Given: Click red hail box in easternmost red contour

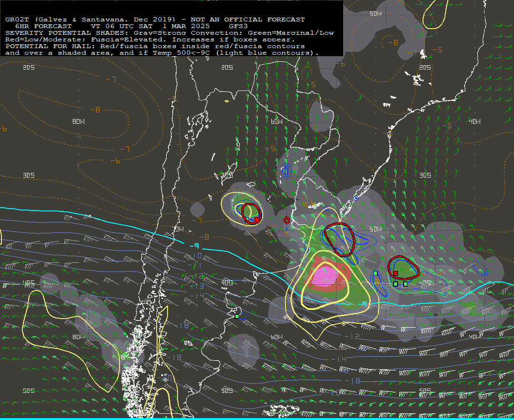Looking at the screenshot, I should [x=395, y=273].
